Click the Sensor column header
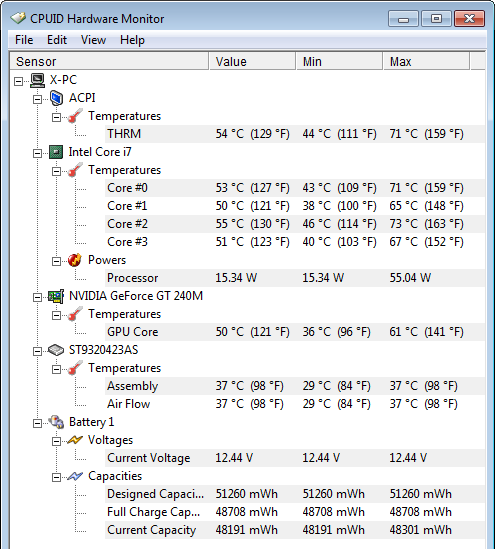 coord(109,62)
